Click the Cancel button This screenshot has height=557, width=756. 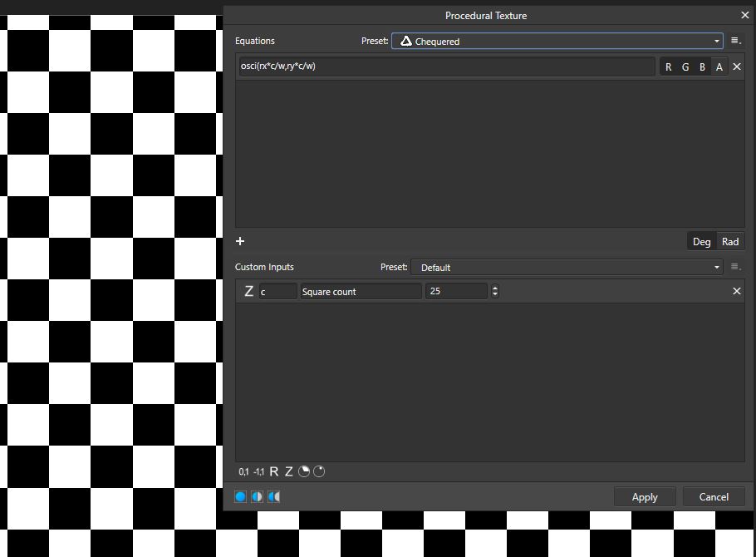point(714,497)
